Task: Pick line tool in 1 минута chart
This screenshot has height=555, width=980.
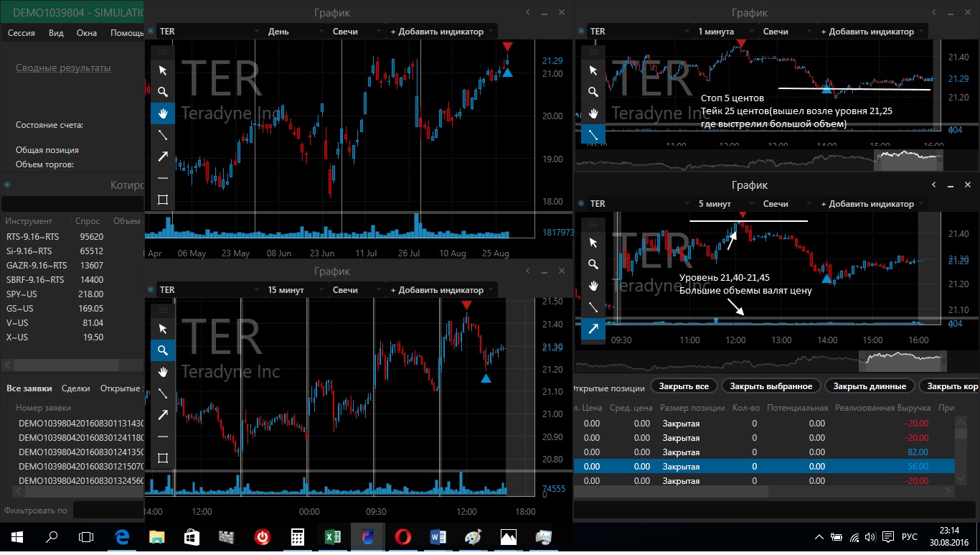Action: pos(593,135)
